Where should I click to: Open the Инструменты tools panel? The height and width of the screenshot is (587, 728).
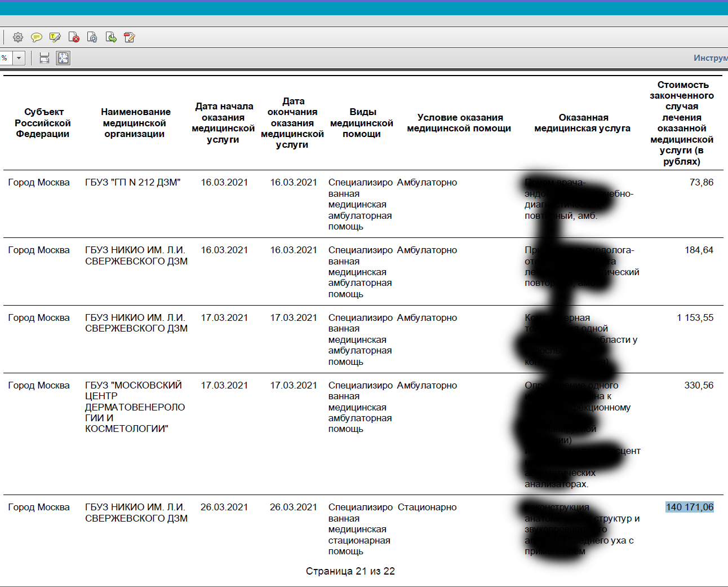(x=711, y=58)
